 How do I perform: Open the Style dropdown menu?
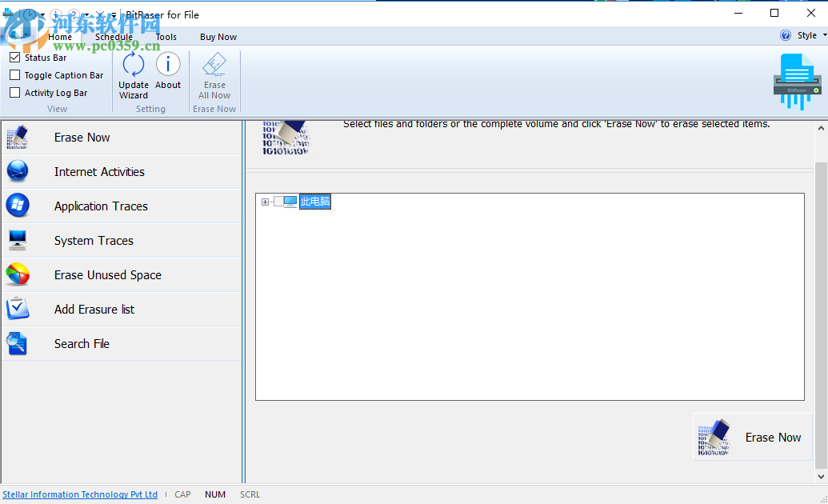(x=807, y=35)
